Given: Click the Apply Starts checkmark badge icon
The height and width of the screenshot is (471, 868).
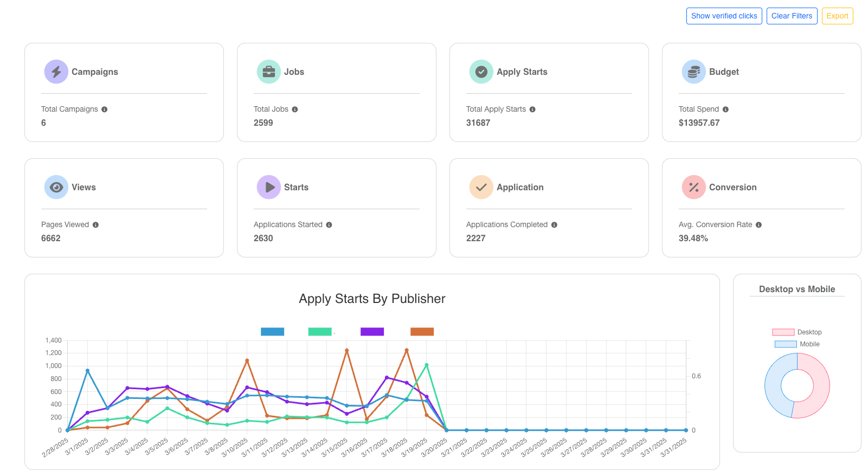Looking at the screenshot, I should (481, 72).
